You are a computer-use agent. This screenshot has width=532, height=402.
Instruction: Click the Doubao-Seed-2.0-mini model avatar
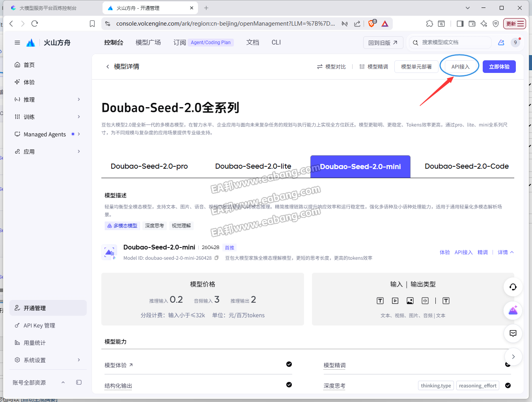109,252
